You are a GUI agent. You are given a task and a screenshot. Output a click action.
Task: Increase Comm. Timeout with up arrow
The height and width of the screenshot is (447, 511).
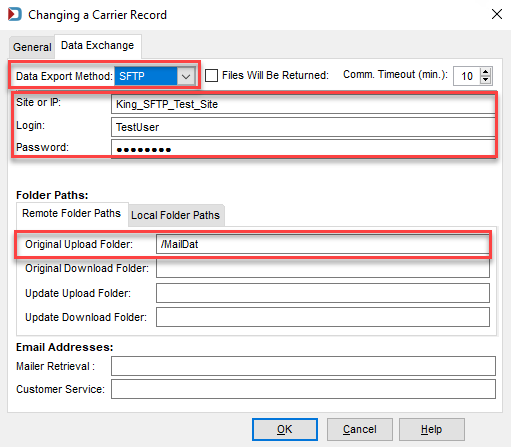pos(486,72)
